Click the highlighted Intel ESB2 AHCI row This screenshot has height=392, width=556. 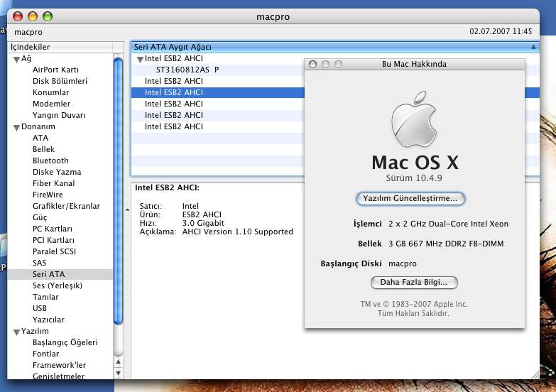click(218, 92)
